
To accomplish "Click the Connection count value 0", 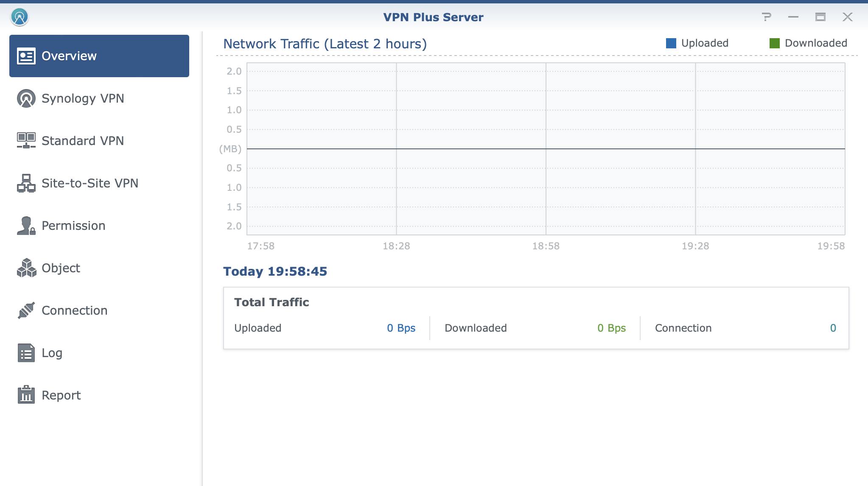I will (x=833, y=328).
